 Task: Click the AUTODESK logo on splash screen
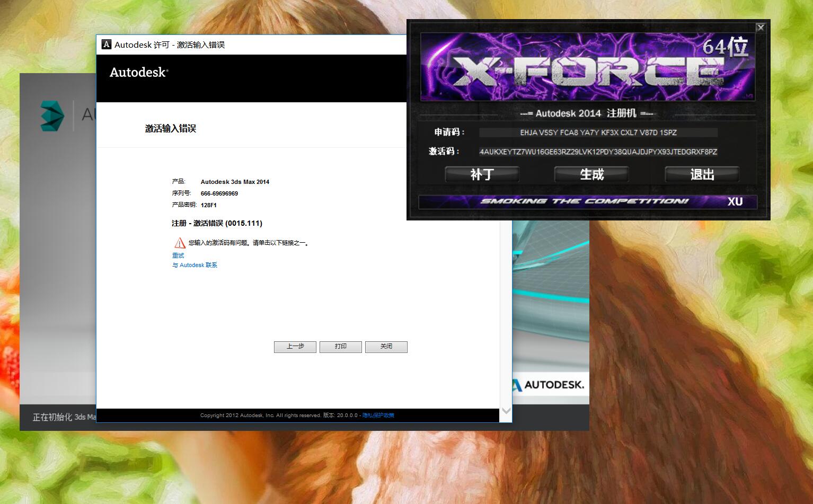click(549, 385)
